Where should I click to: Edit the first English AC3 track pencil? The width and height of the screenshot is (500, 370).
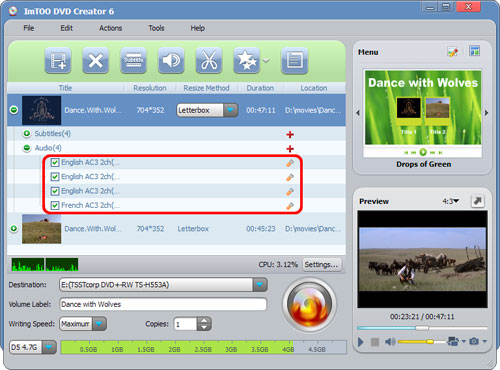pyautogui.click(x=290, y=163)
